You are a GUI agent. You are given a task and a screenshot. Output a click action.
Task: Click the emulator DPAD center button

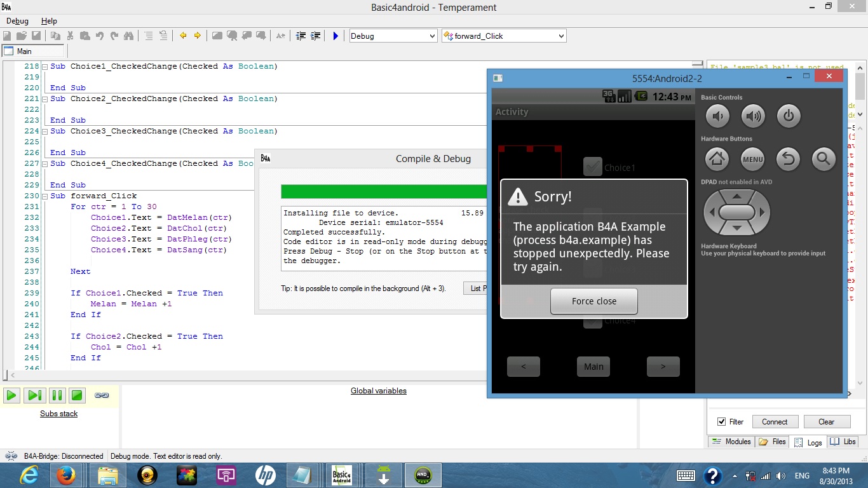coord(736,212)
